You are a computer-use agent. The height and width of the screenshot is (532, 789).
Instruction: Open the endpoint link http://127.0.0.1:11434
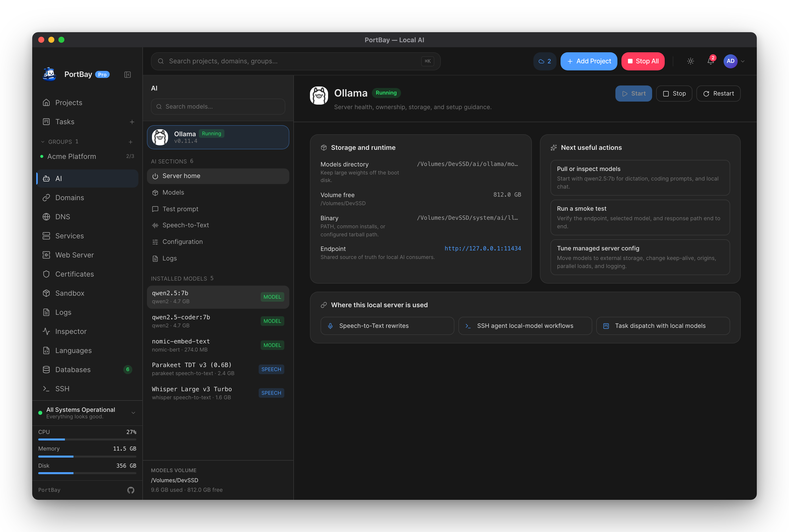(x=482, y=248)
